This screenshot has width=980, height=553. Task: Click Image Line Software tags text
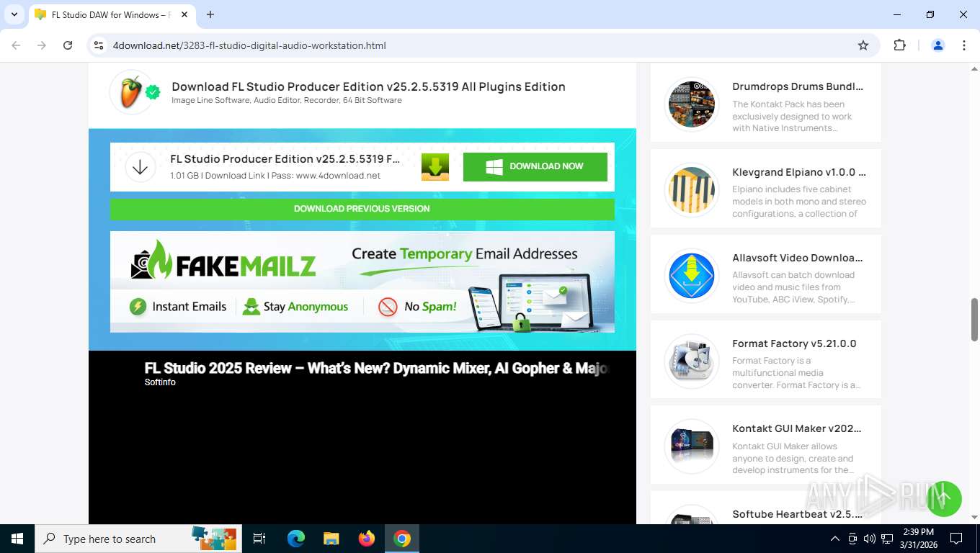tap(287, 100)
